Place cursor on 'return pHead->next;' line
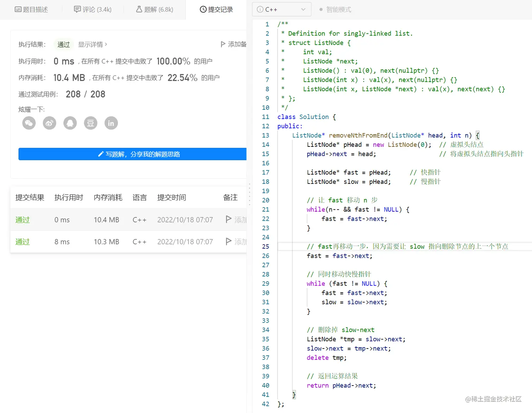This screenshot has height=413, width=532. tap(341, 386)
